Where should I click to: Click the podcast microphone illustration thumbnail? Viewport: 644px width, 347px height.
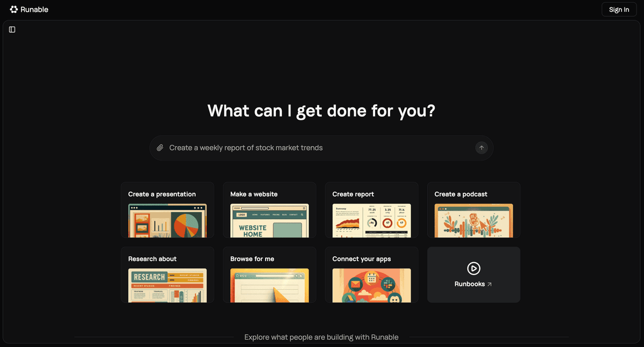(473, 220)
